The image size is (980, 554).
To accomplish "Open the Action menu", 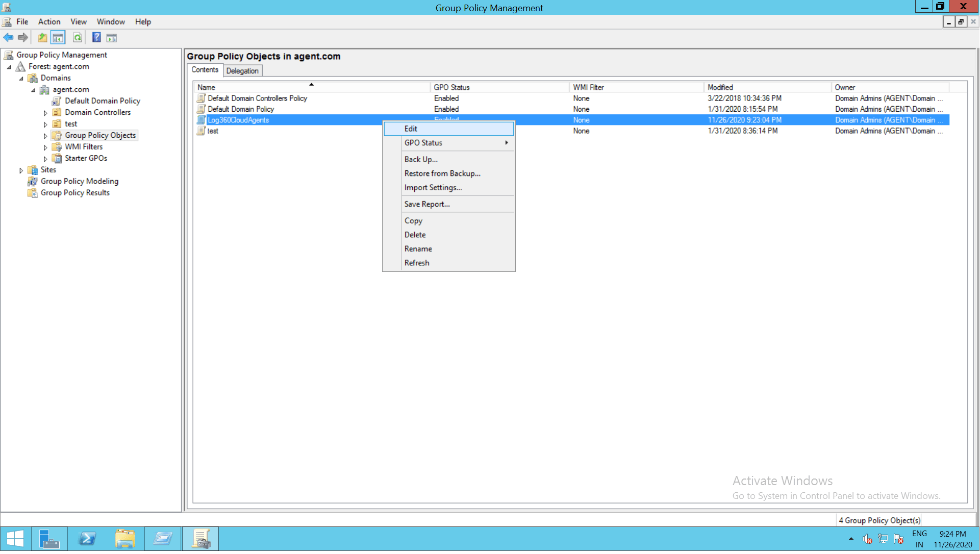I will 49,21.
